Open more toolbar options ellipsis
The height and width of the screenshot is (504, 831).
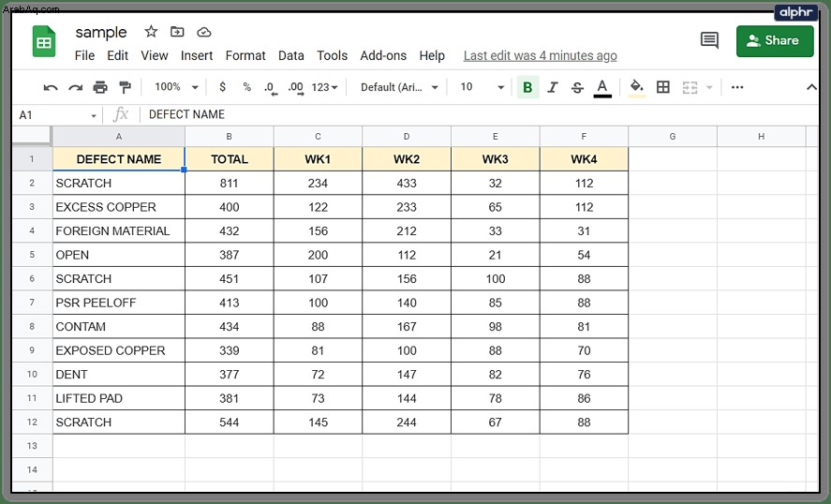737,87
